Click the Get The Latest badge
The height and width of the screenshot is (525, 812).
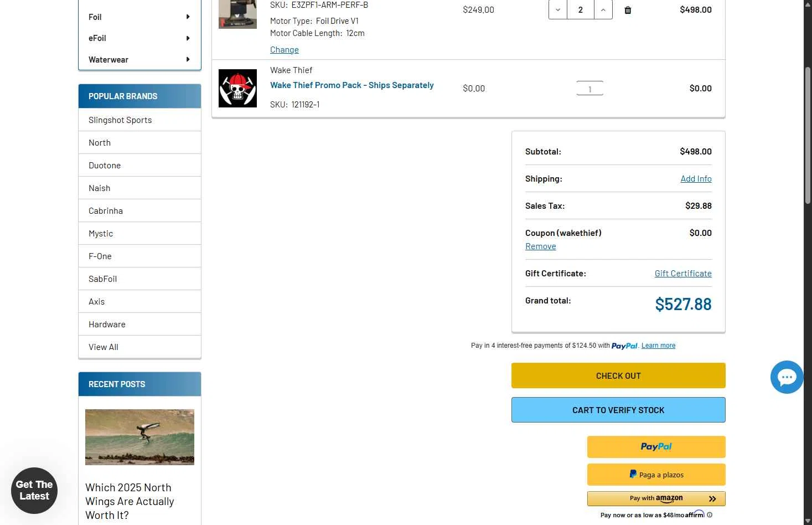click(34, 491)
